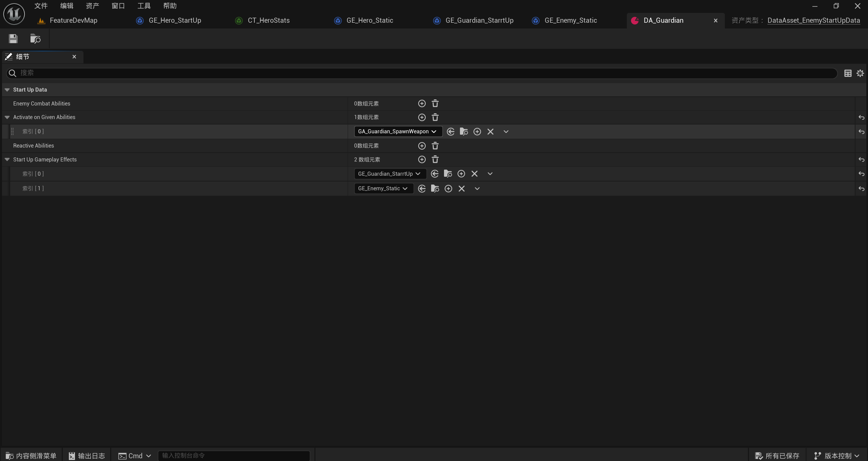
Task: Close the DA_Guardian tab
Action: coord(715,21)
